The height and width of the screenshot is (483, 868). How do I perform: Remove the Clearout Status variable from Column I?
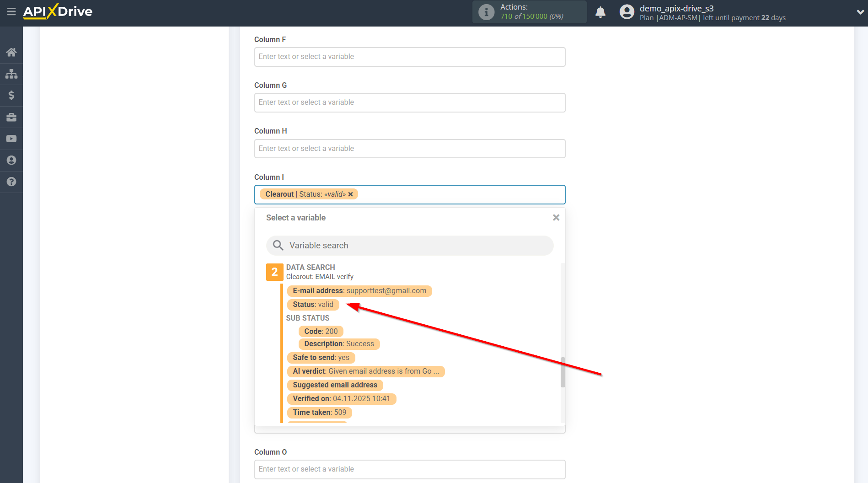click(x=350, y=194)
